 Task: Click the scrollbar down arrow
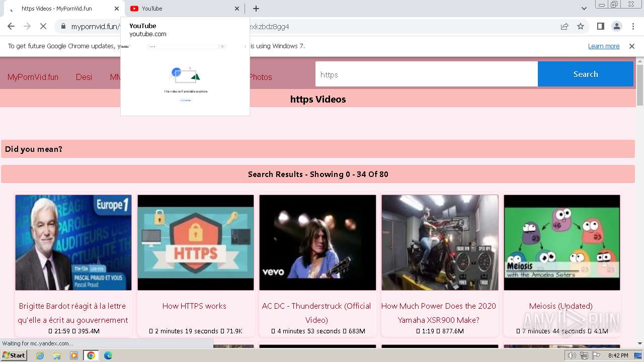click(640, 344)
